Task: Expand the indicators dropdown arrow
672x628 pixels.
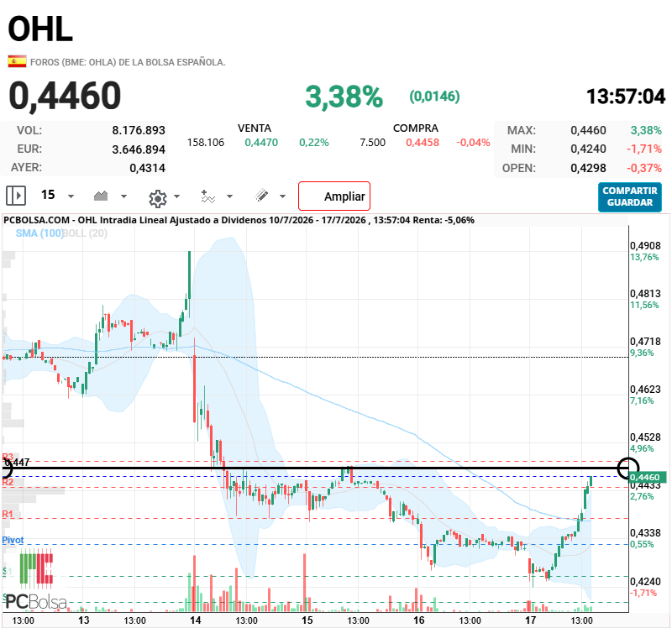Action: [229, 196]
